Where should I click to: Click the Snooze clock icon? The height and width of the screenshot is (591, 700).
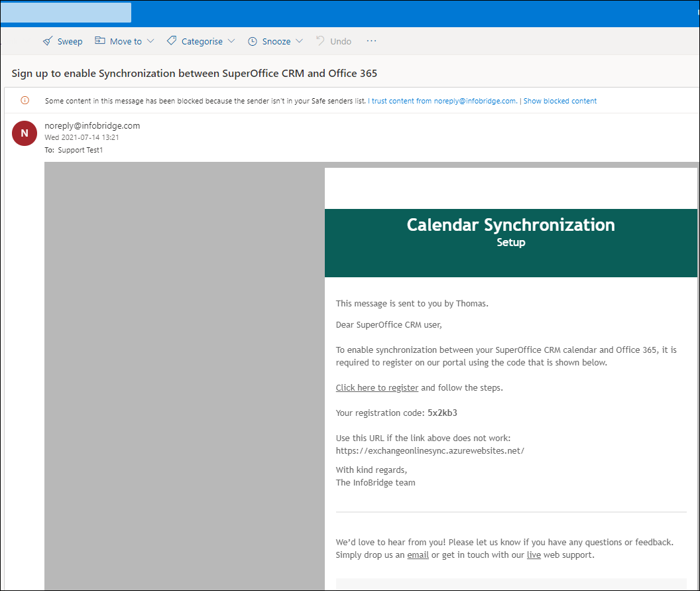(253, 41)
